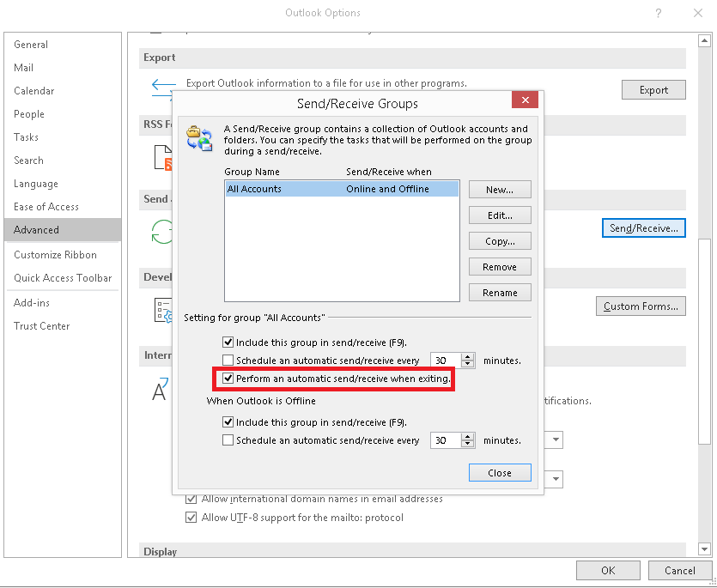Toggle Allow UTF-8 support for mailto checkbox
Screen dimensions: 717x588
click(x=191, y=517)
